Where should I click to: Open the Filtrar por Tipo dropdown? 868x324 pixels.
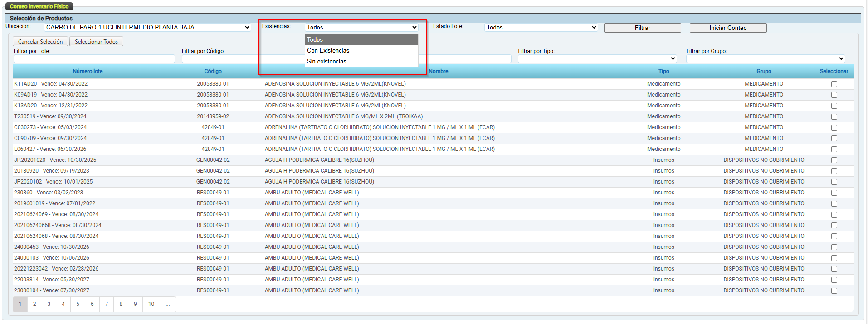coord(597,59)
